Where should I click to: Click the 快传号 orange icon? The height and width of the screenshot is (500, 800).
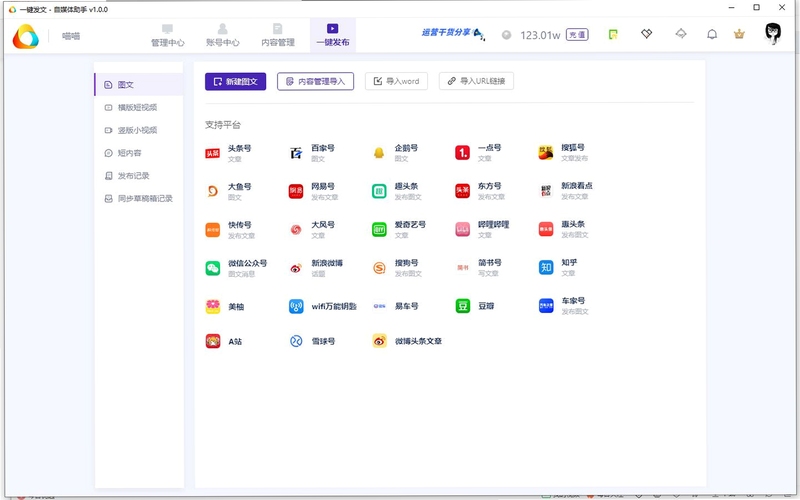[212, 230]
